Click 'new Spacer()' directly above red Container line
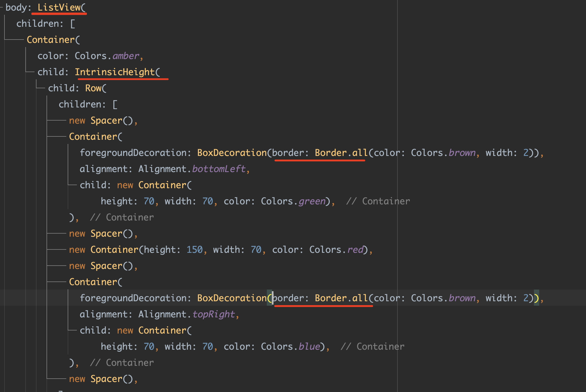586x392 pixels. (x=101, y=234)
